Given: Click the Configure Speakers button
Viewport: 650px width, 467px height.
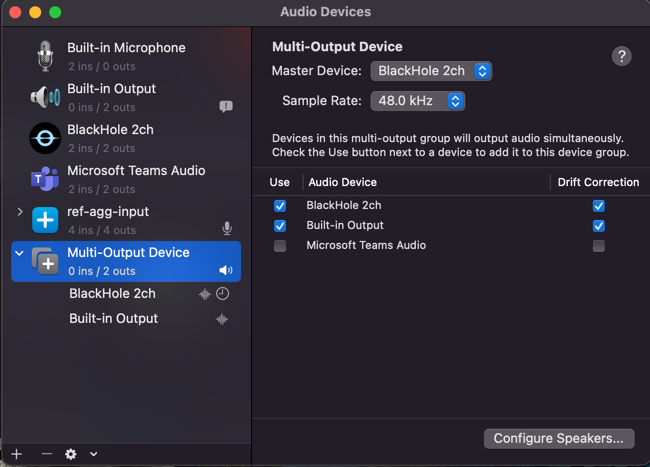Looking at the screenshot, I should click(559, 438).
